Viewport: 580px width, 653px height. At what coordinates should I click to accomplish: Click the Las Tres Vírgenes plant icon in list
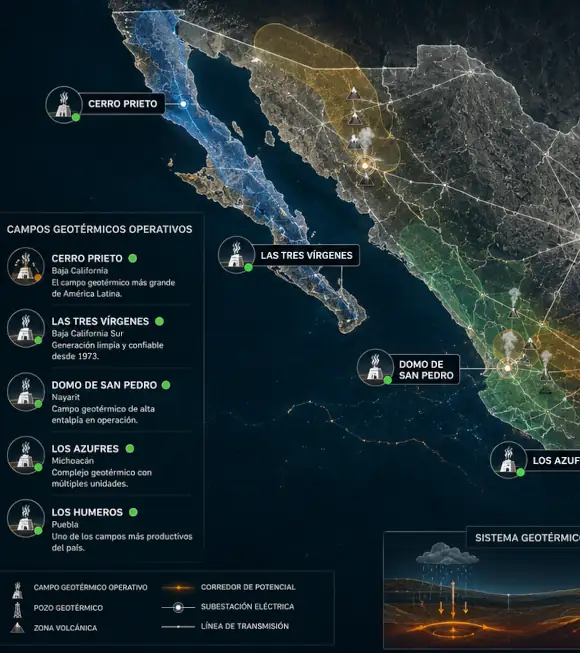(25, 328)
